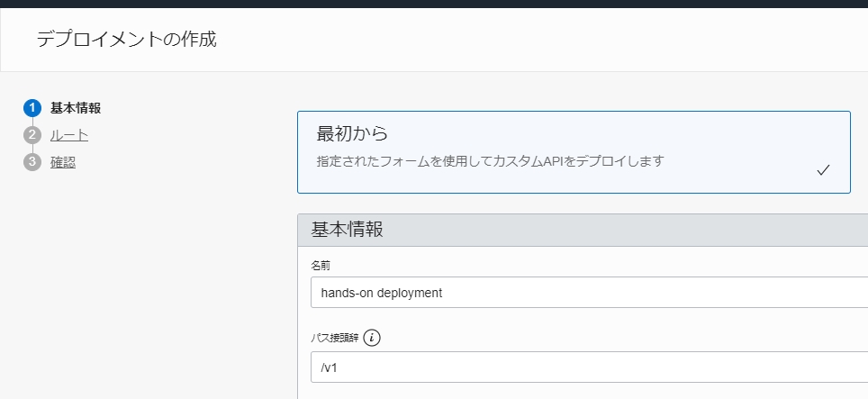Go to the ルート step link
The height and width of the screenshot is (399, 868).
click(69, 135)
